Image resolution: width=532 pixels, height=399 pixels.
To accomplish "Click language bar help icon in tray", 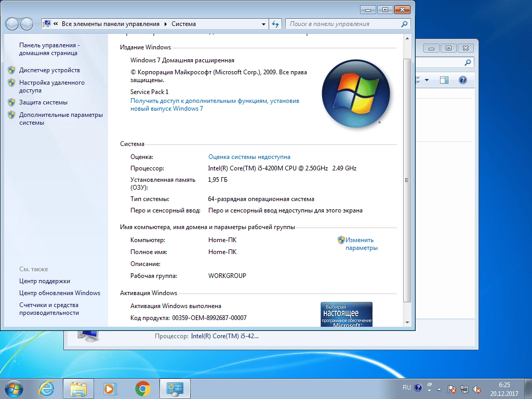I will pyautogui.click(x=418, y=388).
